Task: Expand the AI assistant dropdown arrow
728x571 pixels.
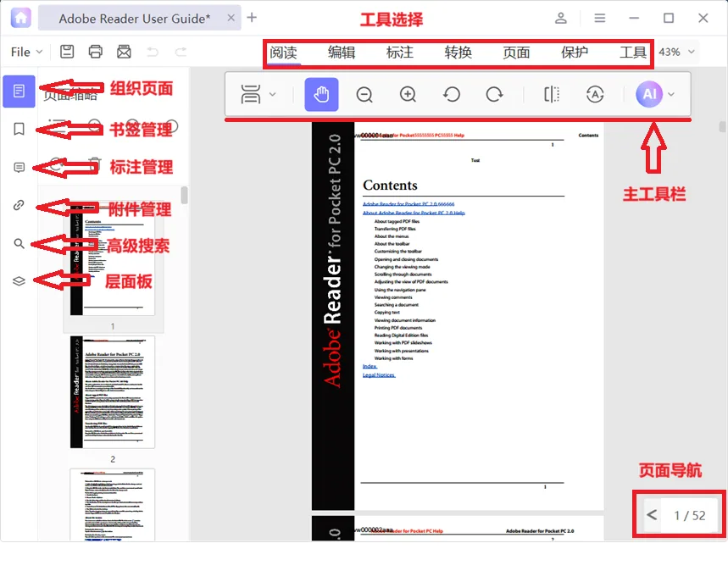Action: click(x=671, y=94)
